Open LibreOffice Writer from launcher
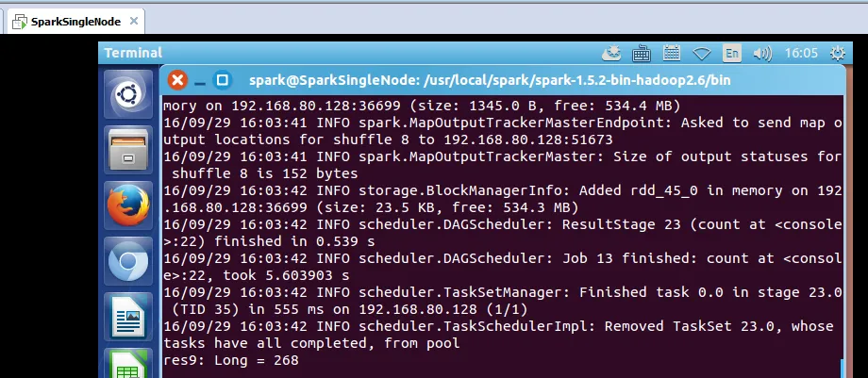Screen dimensions: 868x378 pyautogui.click(x=126, y=318)
